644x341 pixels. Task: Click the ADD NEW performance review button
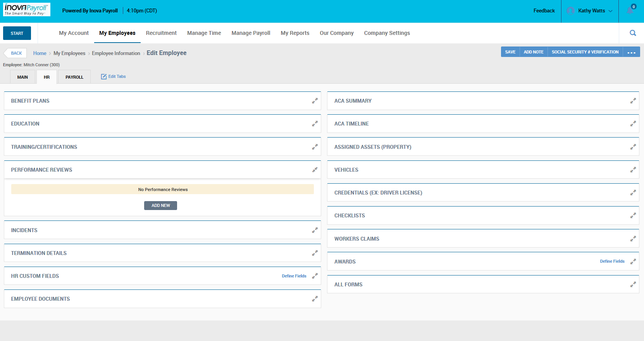point(160,205)
